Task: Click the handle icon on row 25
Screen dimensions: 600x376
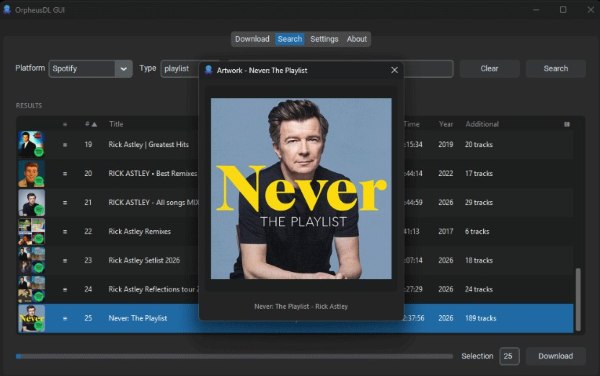Action: [x=65, y=318]
